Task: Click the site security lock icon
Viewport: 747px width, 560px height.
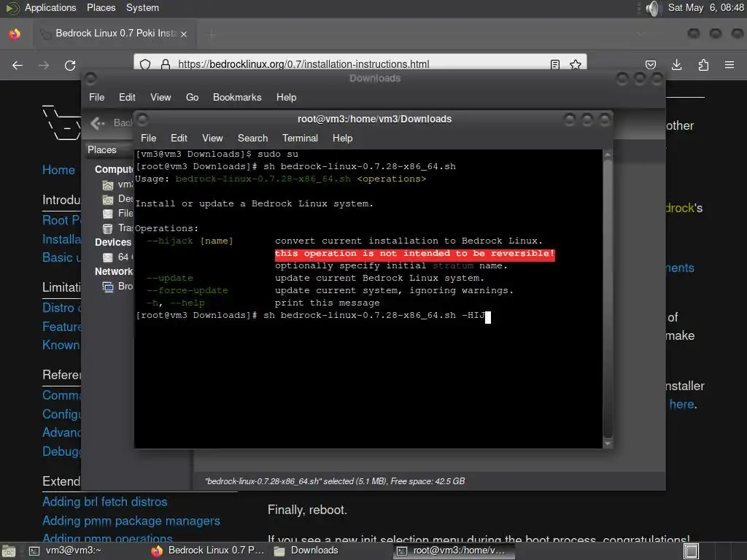Action: [x=166, y=64]
